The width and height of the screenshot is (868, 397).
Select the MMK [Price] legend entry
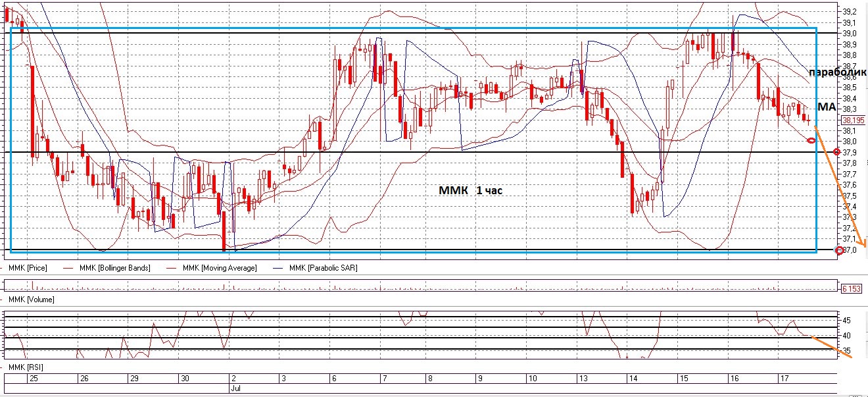[x=28, y=268]
